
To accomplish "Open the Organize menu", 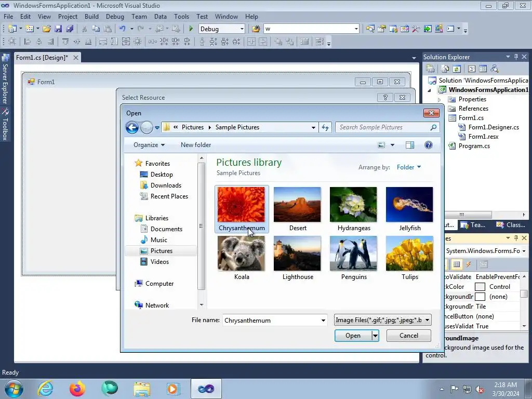I will (x=149, y=145).
